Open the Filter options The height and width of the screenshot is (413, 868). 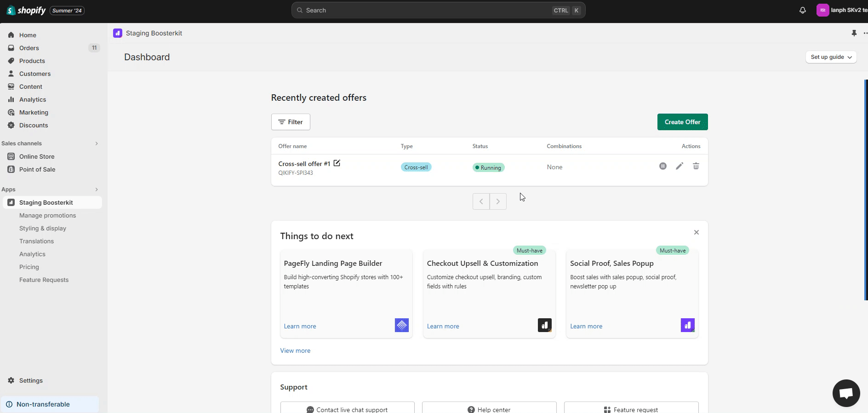[291, 122]
